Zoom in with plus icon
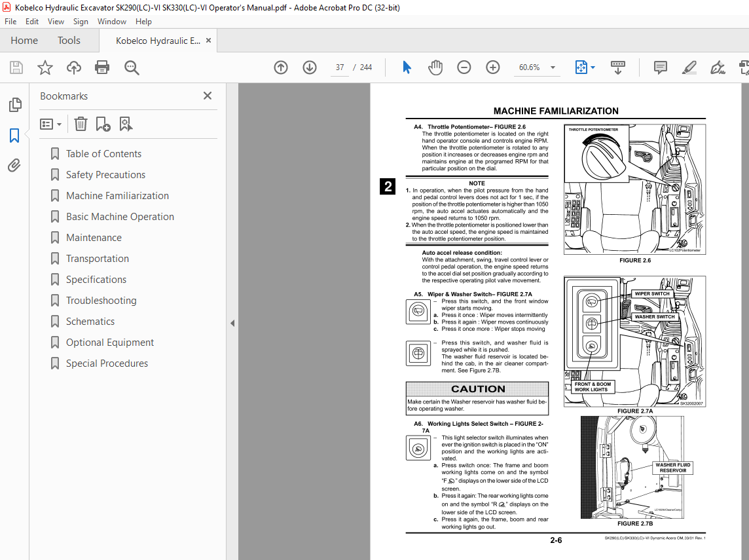 492,67
